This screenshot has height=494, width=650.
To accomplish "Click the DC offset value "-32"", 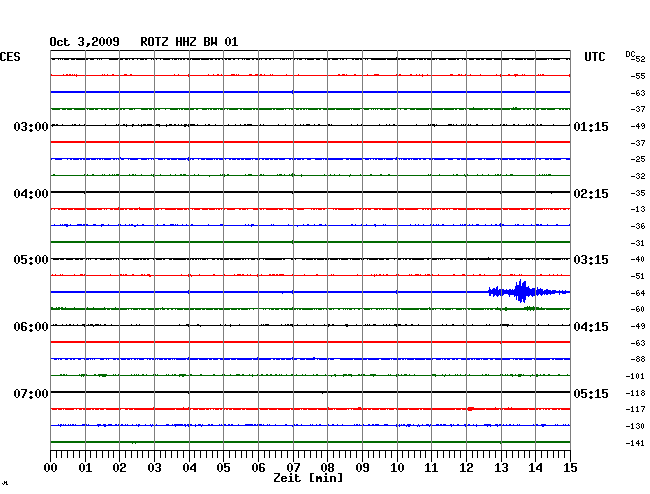I will point(638,176).
